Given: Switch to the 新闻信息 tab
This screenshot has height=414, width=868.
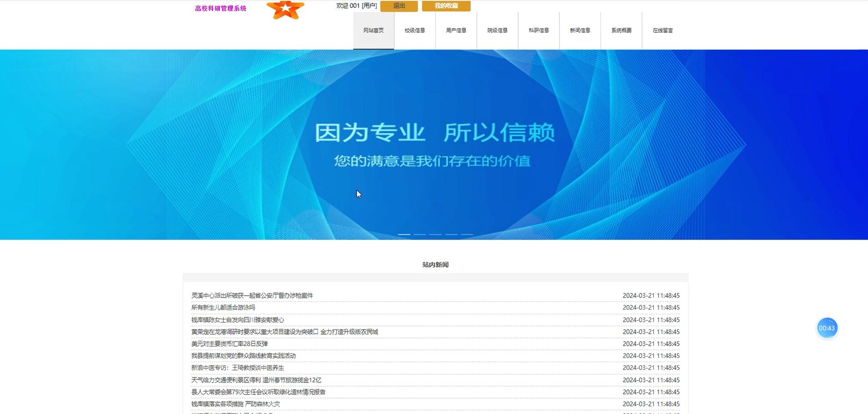Looking at the screenshot, I should 580,30.
